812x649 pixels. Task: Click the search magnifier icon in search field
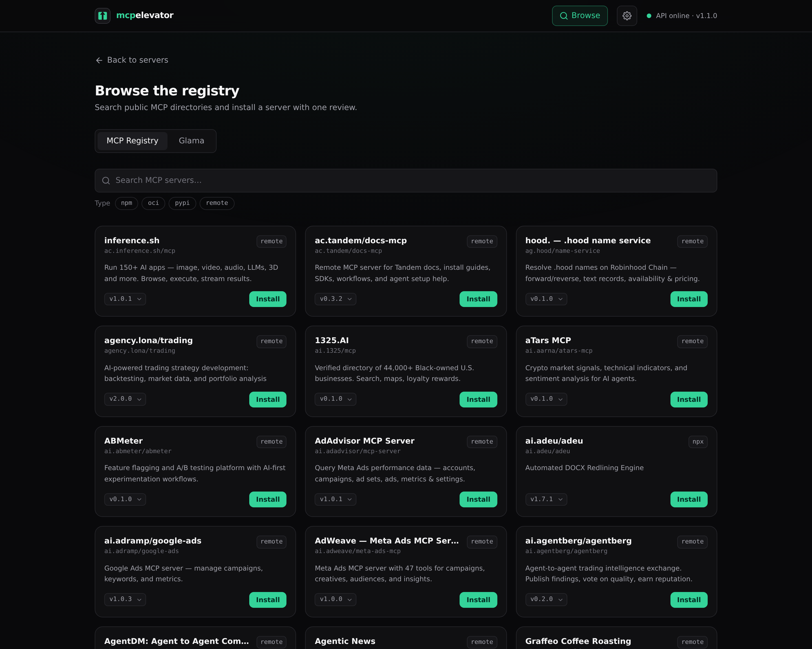[106, 181]
